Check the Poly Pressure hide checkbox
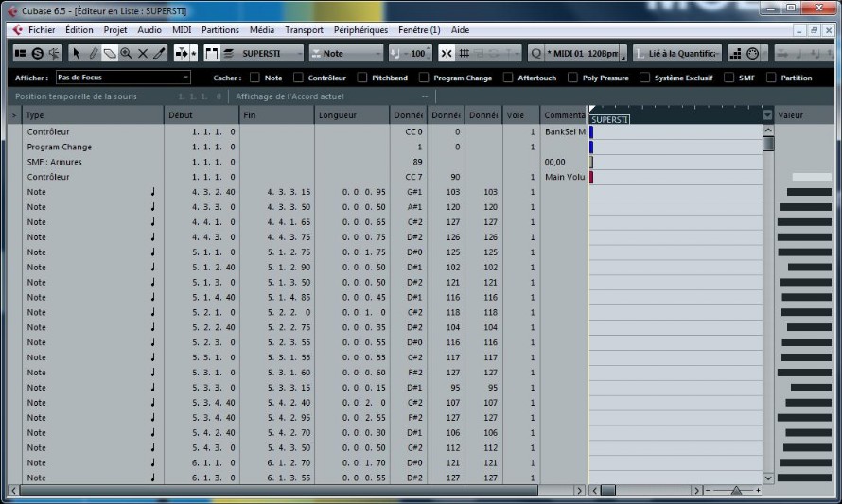This screenshot has width=842, height=504. pyautogui.click(x=572, y=78)
